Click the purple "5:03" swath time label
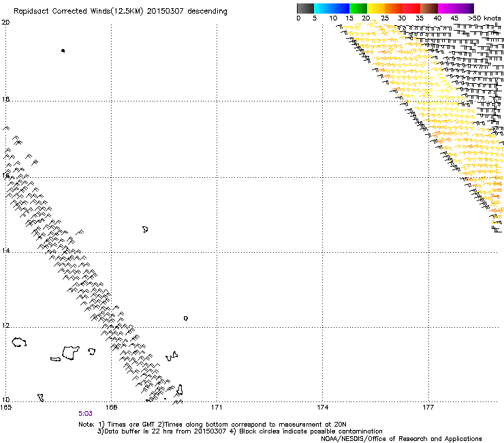Image resolution: width=504 pixels, height=443 pixels. [85, 414]
